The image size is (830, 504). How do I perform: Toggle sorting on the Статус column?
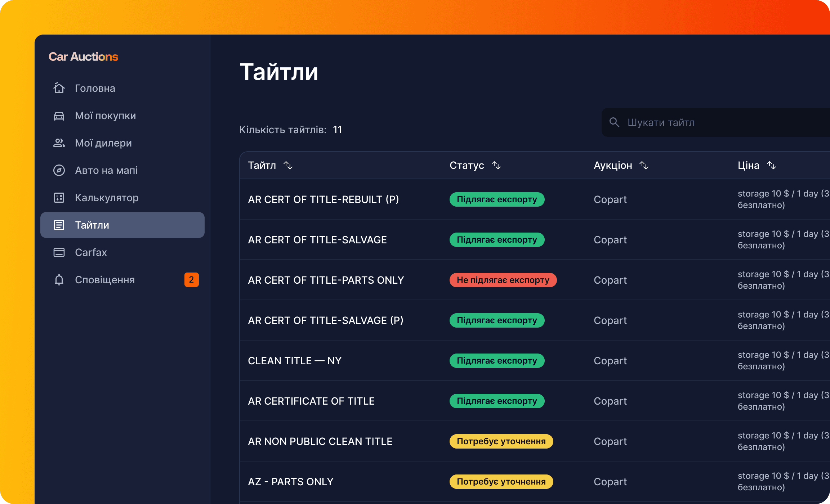[496, 165]
